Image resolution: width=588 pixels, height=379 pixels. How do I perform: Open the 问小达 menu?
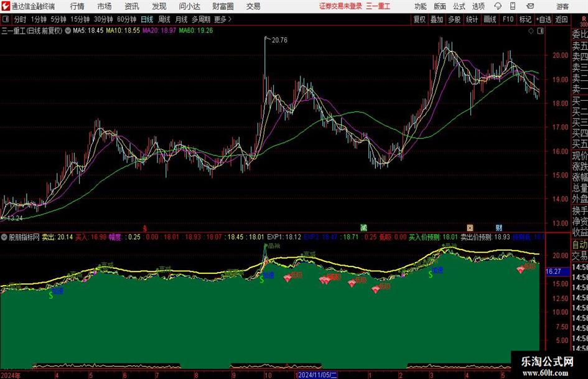click(189, 6)
